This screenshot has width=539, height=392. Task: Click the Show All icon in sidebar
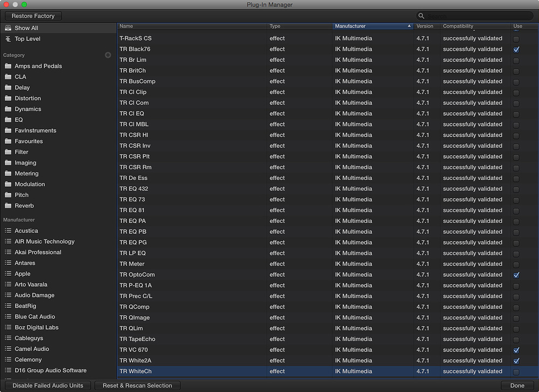8,28
